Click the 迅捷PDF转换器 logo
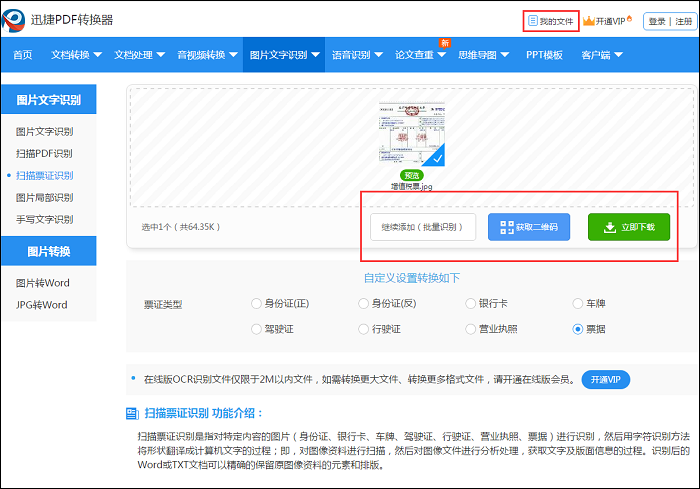This screenshot has height=489, width=700. 64,19
